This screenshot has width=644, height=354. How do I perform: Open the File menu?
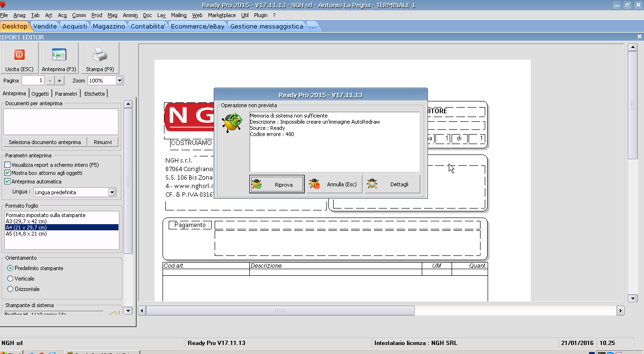coord(4,15)
